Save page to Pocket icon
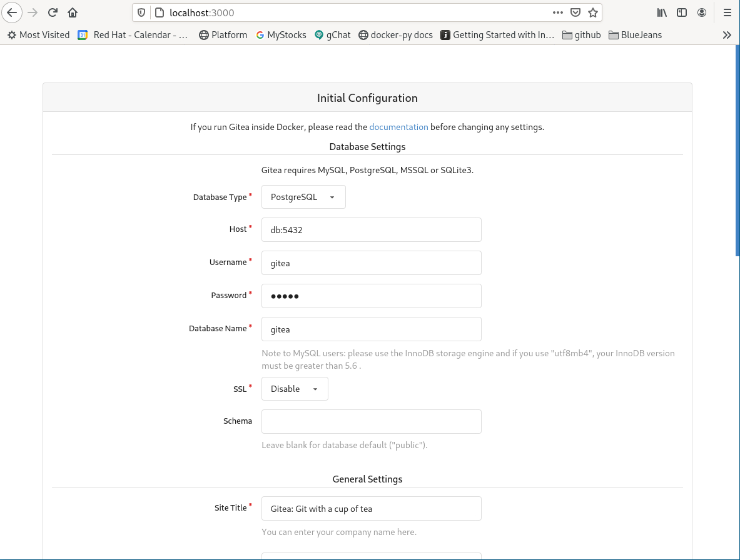The width and height of the screenshot is (740, 560). [x=575, y=12]
